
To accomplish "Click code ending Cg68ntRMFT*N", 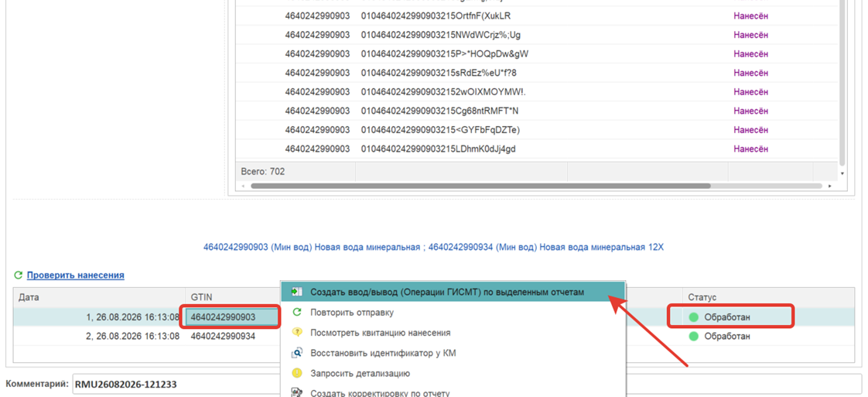I will click(x=439, y=111).
